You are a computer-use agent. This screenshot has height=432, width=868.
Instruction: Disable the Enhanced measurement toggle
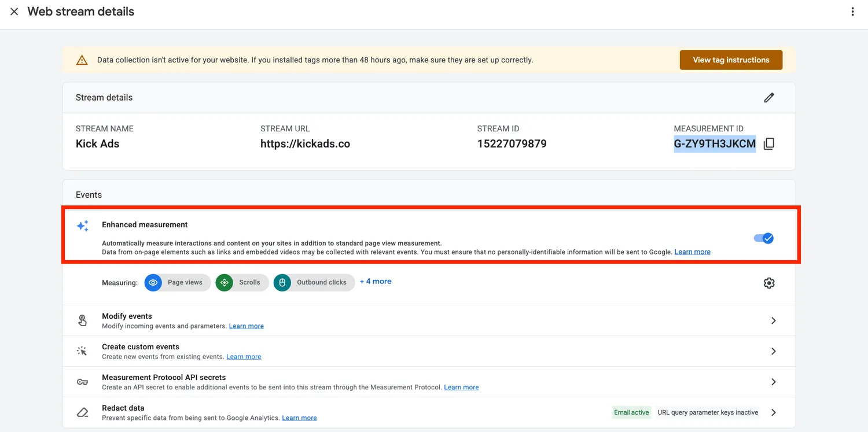tap(764, 238)
